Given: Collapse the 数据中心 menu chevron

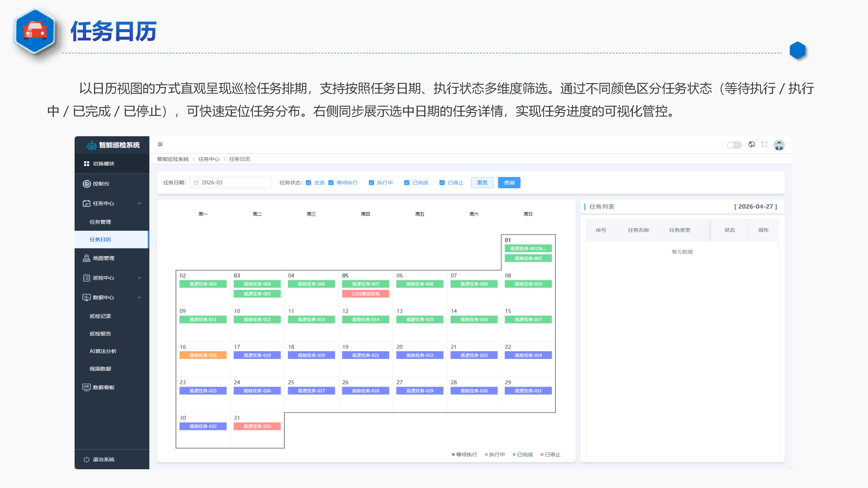Looking at the screenshot, I should (x=139, y=297).
